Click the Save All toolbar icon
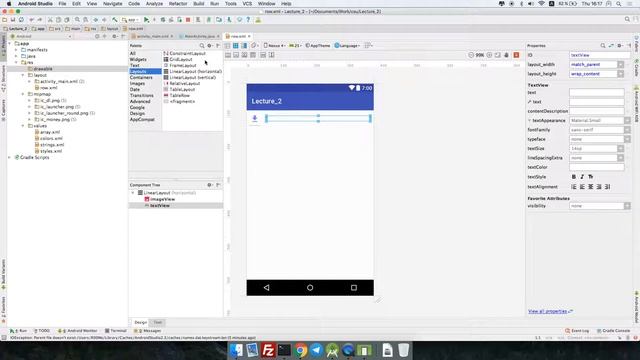 (13, 20)
